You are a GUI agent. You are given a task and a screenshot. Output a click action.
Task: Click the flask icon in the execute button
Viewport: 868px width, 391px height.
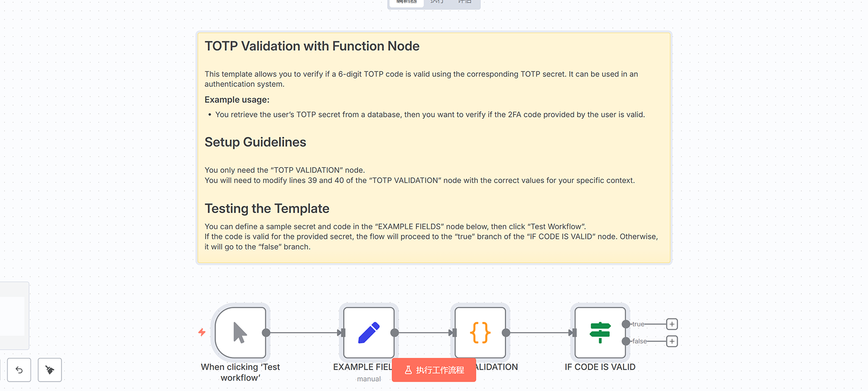[x=408, y=370]
